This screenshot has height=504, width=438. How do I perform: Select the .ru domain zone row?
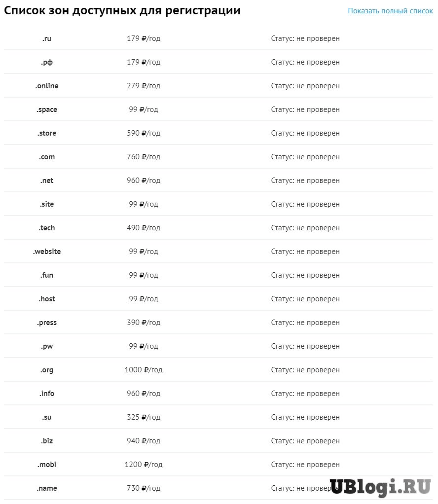(x=47, y=38)
